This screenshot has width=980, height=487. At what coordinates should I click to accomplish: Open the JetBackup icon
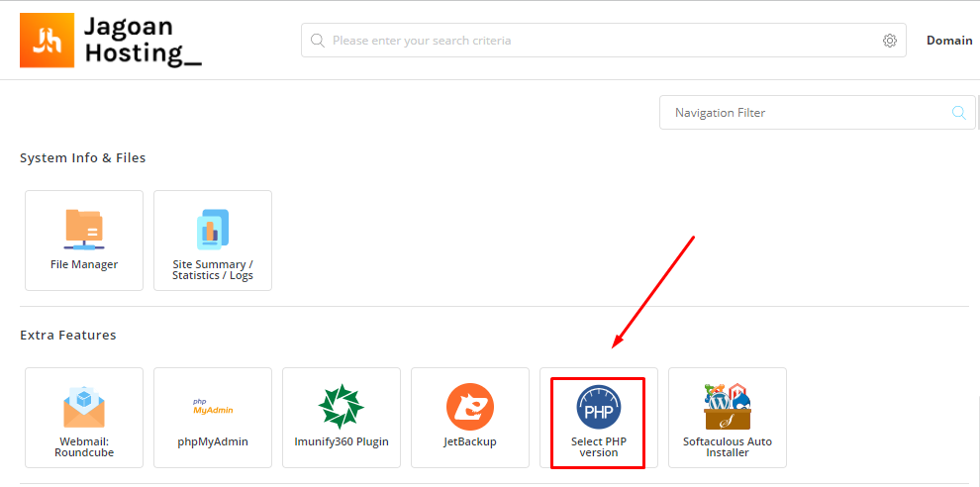[470, 407]
